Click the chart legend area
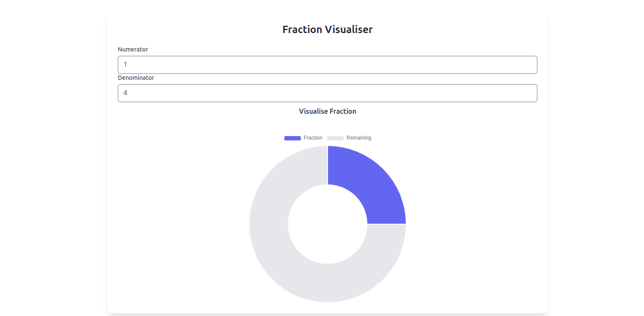Viewport: 644px width, 316px height. tap(328, 138)
